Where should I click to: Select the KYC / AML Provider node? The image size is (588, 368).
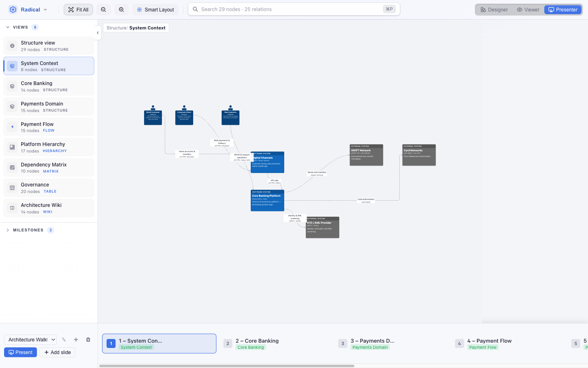[x=323, y=227]
